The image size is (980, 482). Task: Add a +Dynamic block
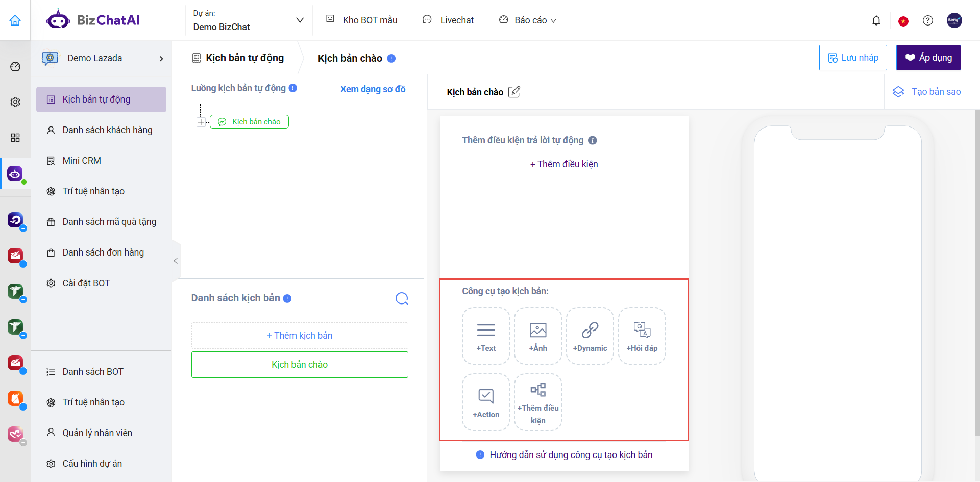(x=590, y=336)
